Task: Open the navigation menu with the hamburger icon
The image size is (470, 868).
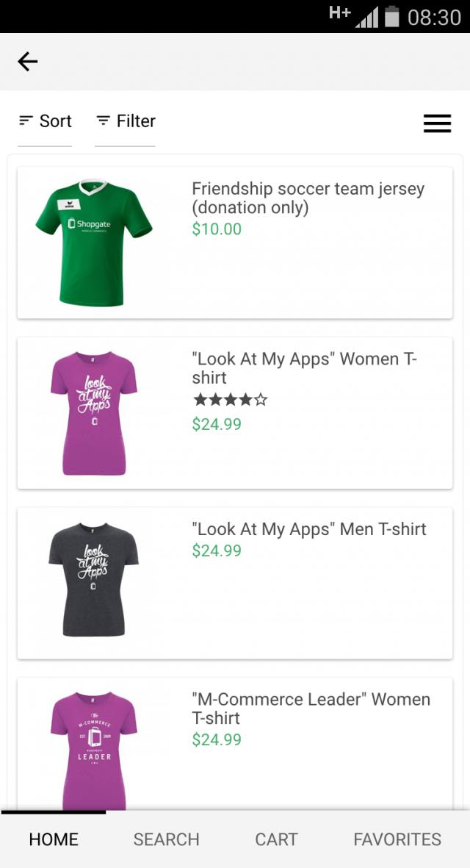Action: click(438, 123)
